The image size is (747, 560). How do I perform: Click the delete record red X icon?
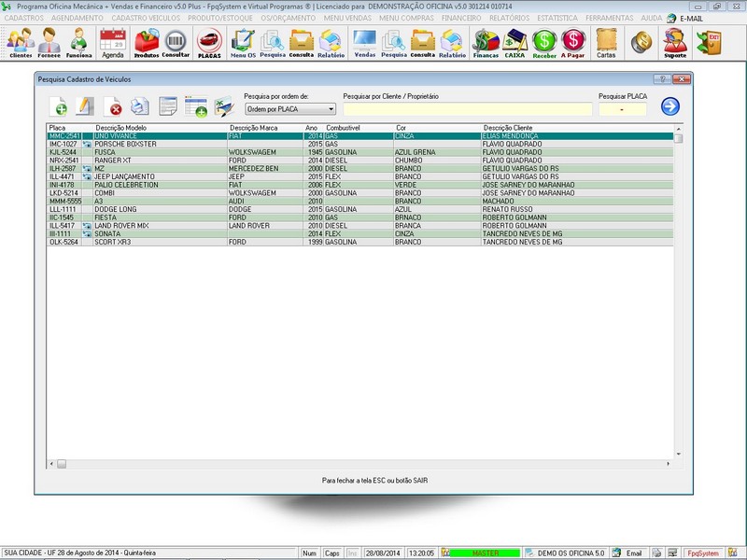[x=113, y=106]
